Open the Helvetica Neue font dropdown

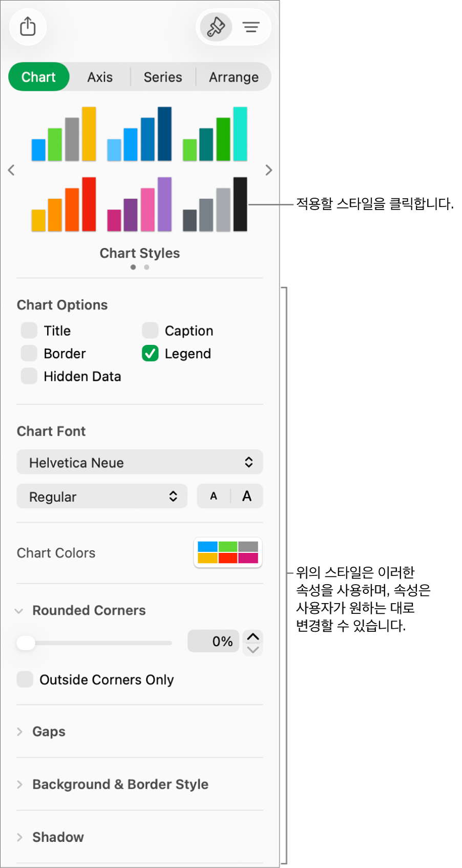coord(140,462)
